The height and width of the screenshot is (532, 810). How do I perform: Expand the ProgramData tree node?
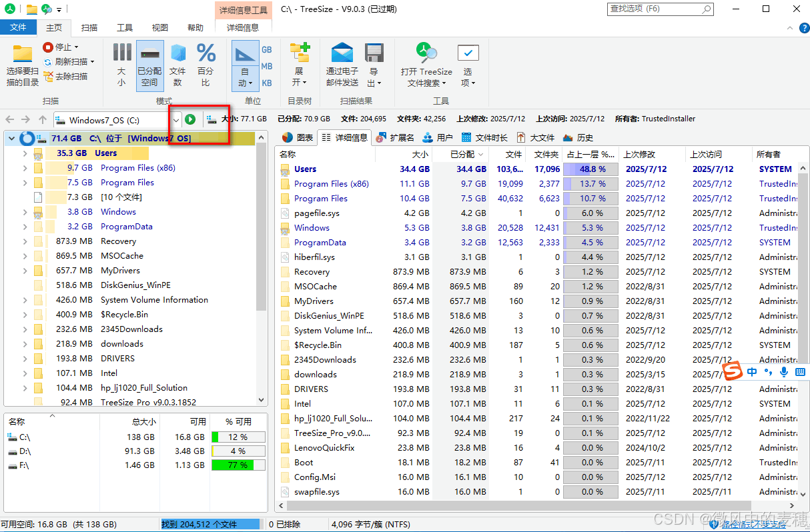(x=25, y=227)
